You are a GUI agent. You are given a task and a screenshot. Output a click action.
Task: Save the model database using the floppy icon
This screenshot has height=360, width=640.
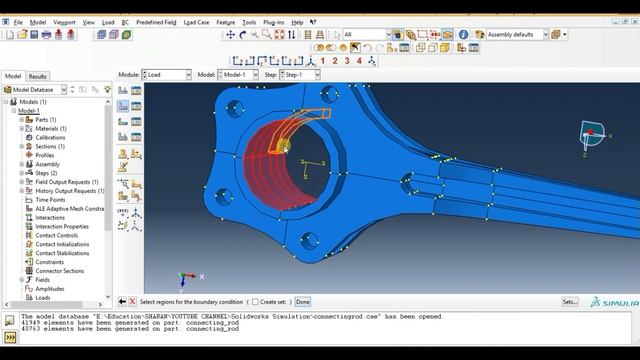coord(34,35)
